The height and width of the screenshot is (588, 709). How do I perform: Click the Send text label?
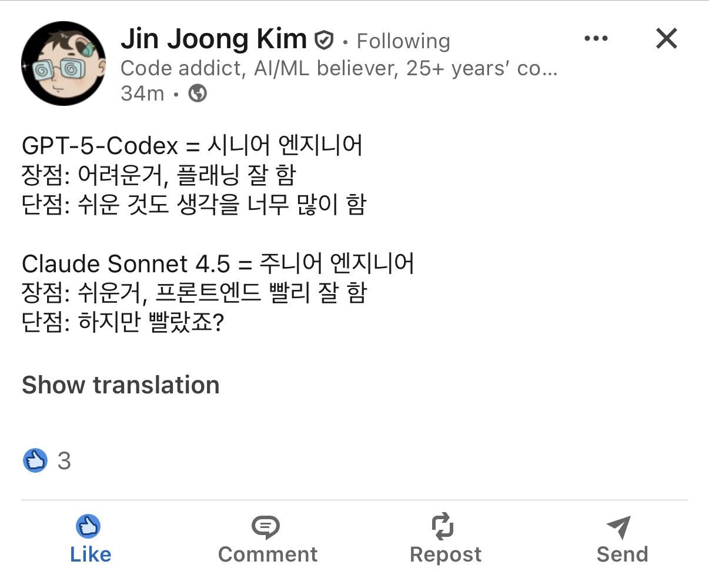[622, 554]
